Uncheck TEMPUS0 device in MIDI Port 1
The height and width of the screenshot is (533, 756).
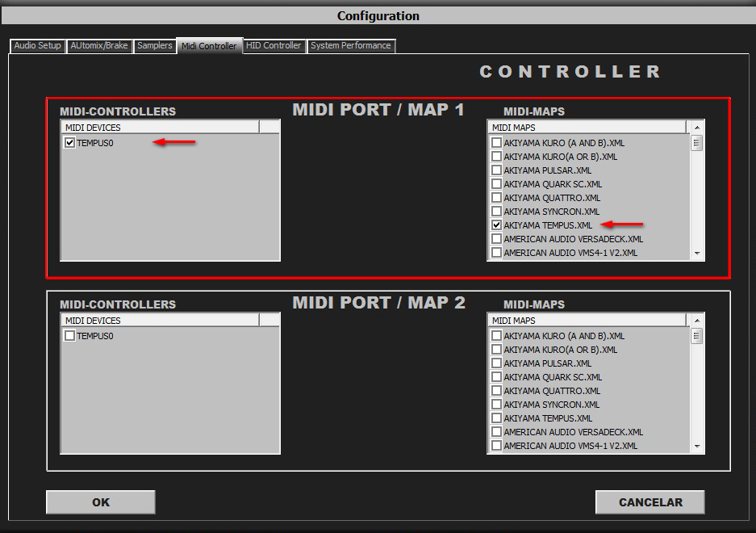(x=70, y=143)
